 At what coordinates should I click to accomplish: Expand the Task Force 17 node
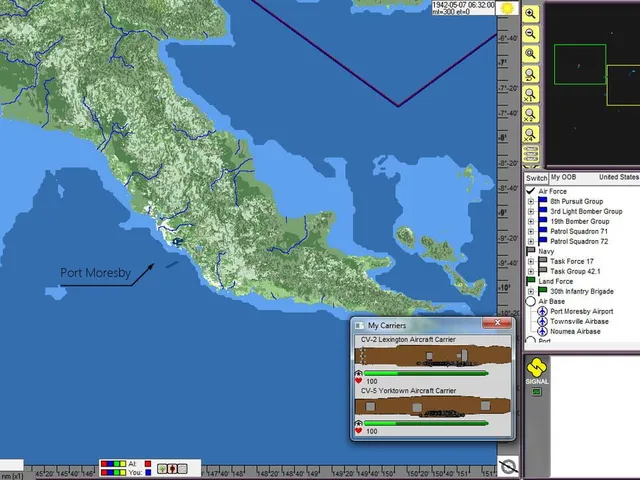click(531, 261)
